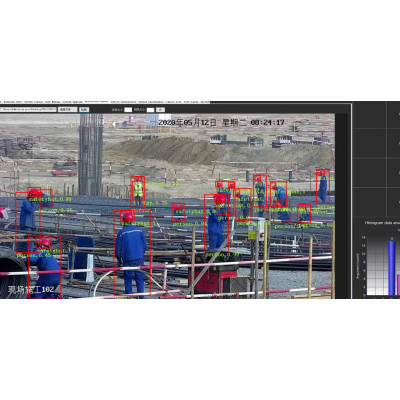Click the red car in the video
Viewport: 400px width, 400px height.
[x=64, y=172]
